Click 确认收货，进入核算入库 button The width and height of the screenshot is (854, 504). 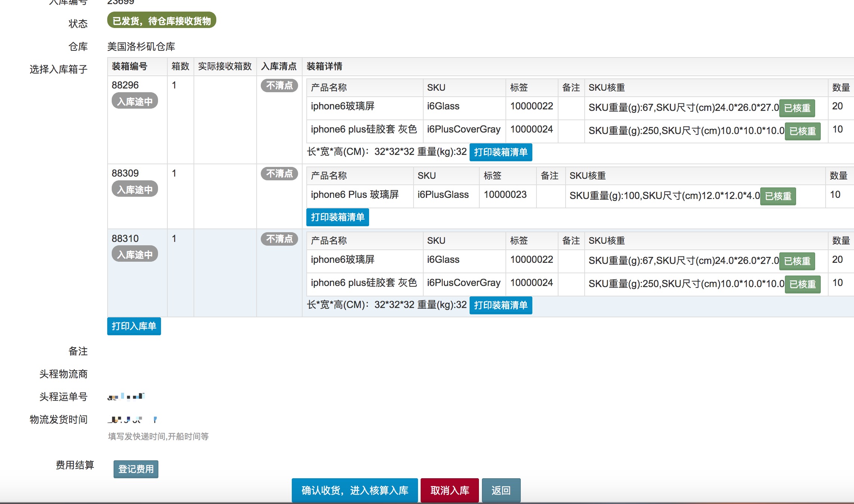coord(355,490)
